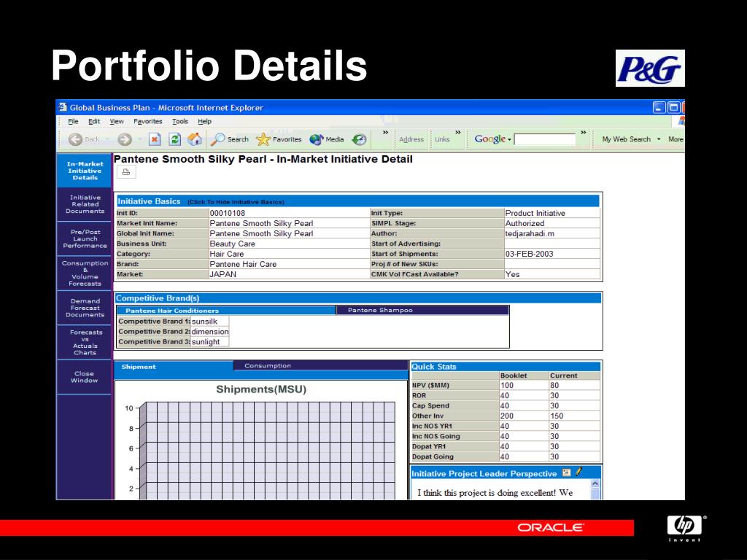
Task: Switch to Pantene Hair Conditioners tab
Action: 226,311
